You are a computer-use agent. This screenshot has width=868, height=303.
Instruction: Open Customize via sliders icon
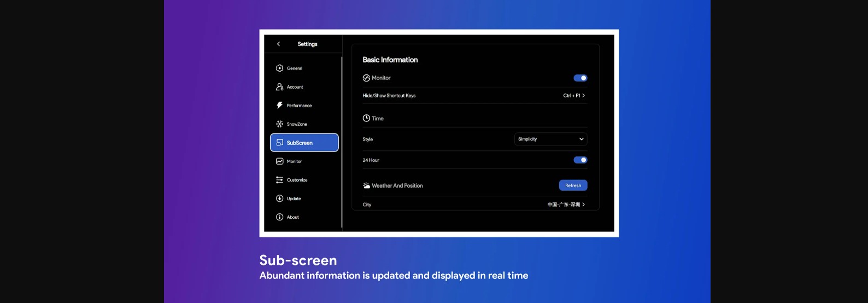pos(280,180)
